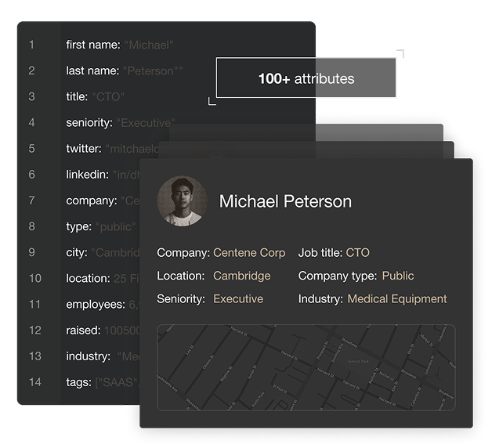492x448 pixels.
Task: Click the first name code line
Action: click(x=119, y=45)
